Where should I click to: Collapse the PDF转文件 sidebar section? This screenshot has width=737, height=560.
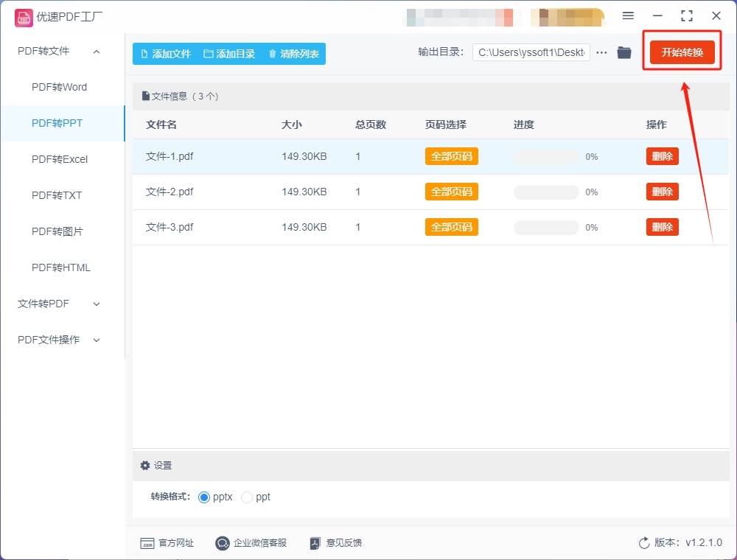[95, 51]
